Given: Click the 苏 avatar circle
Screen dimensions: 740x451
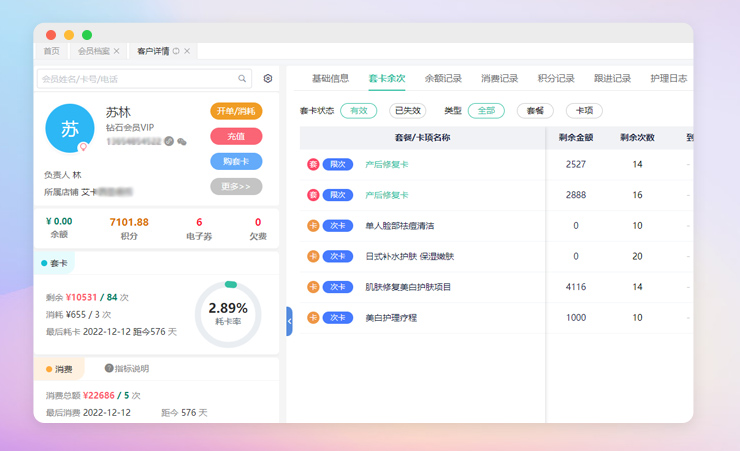Looking at the screenshot, I should click(69, 128).
